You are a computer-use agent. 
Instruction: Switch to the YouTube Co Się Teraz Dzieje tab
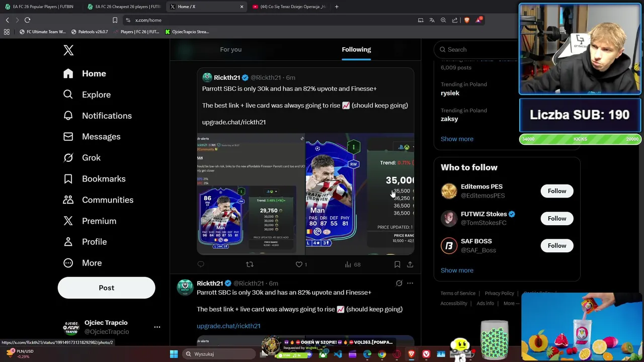click(x=289, y=7)
